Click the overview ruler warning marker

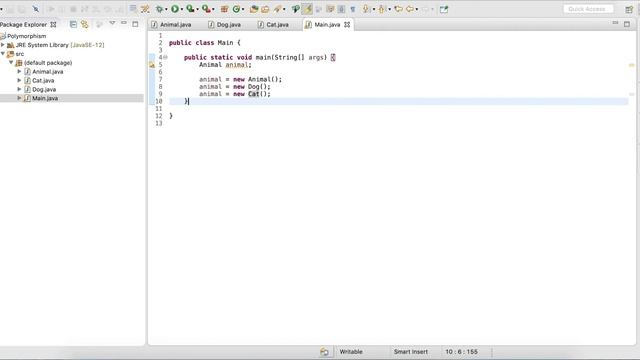631,65
